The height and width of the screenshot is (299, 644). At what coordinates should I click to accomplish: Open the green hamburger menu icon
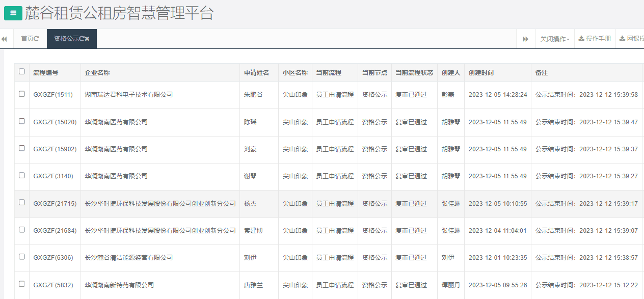pos(13,13)
